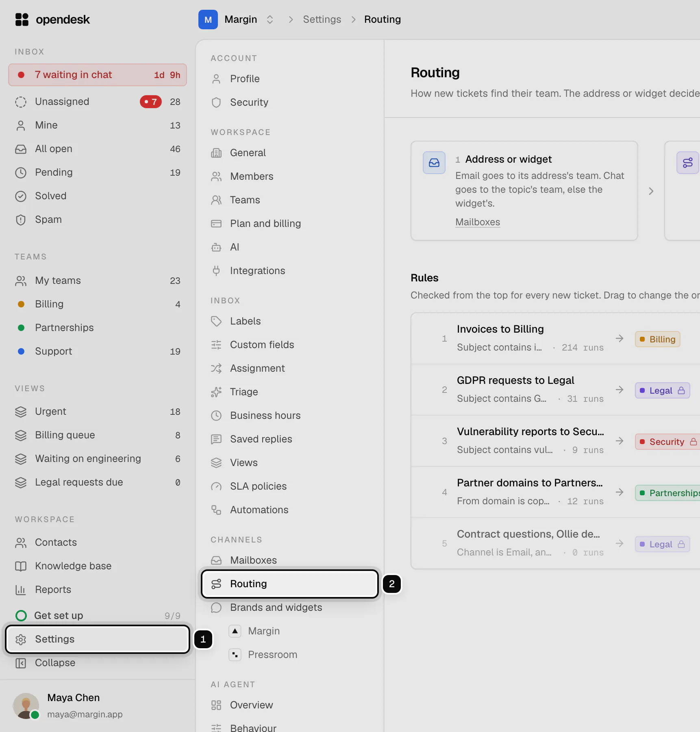Open Security shield icon in Account

point(216,102)
